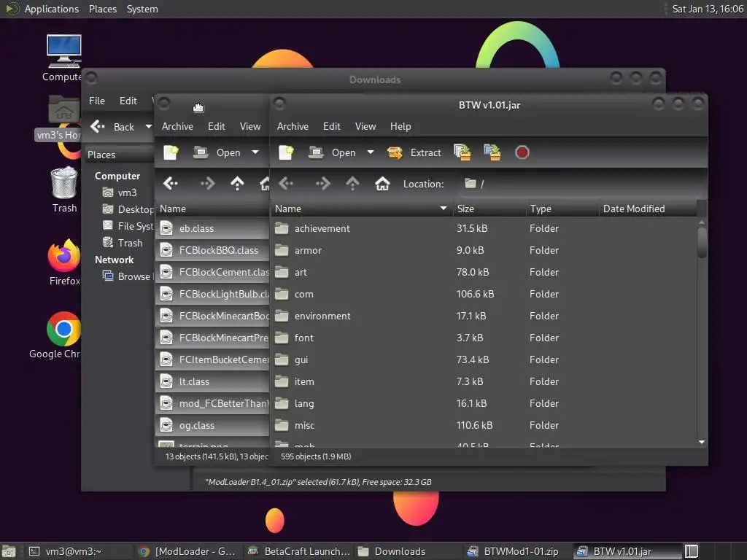Click the Firefox desktop icon
The image size is (747, 560).
[64, 262]
